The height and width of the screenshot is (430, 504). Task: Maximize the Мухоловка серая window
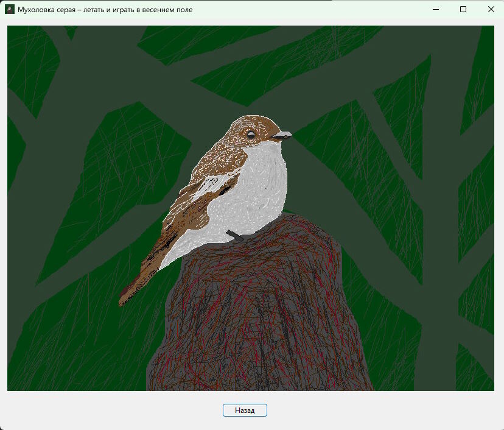(463, 9)
